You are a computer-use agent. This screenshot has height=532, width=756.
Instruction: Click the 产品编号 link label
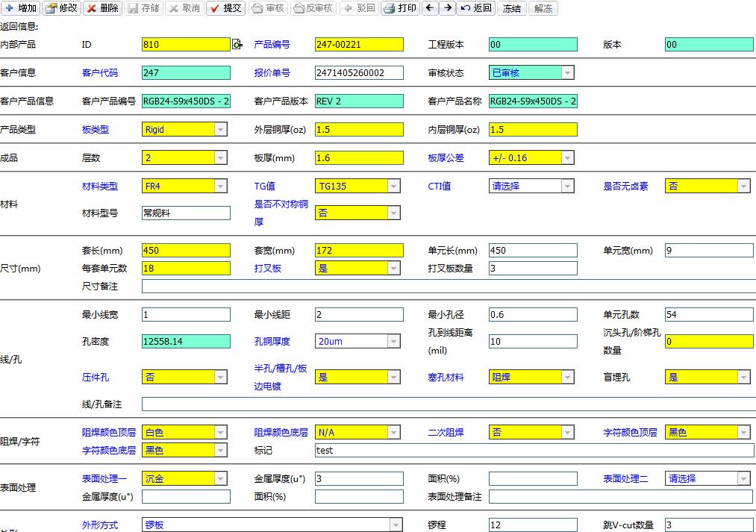click(272, 45)
